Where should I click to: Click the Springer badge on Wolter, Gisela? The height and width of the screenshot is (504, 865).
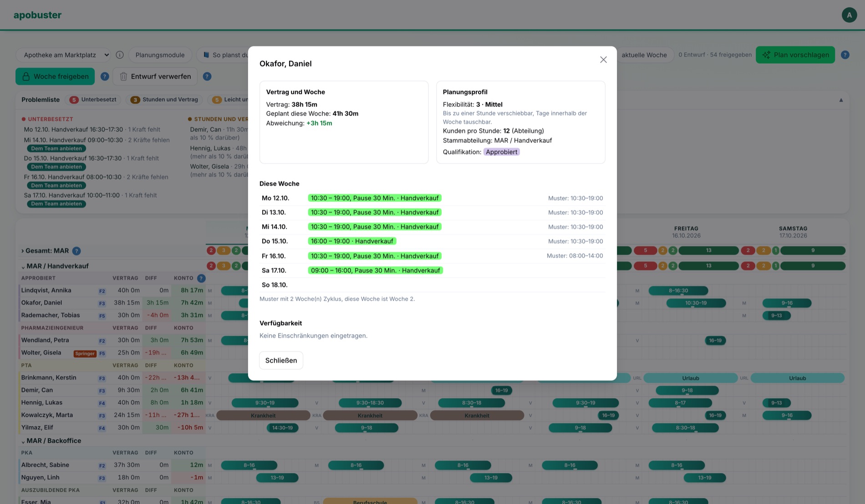pyautogui.click(x=85, y=353)
